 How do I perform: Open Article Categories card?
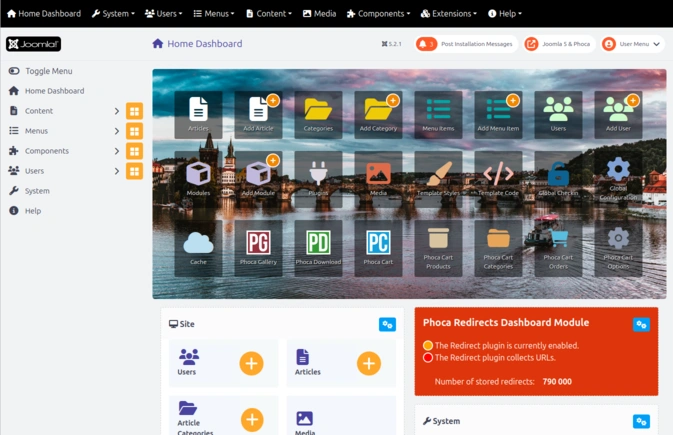coord(195,418)
